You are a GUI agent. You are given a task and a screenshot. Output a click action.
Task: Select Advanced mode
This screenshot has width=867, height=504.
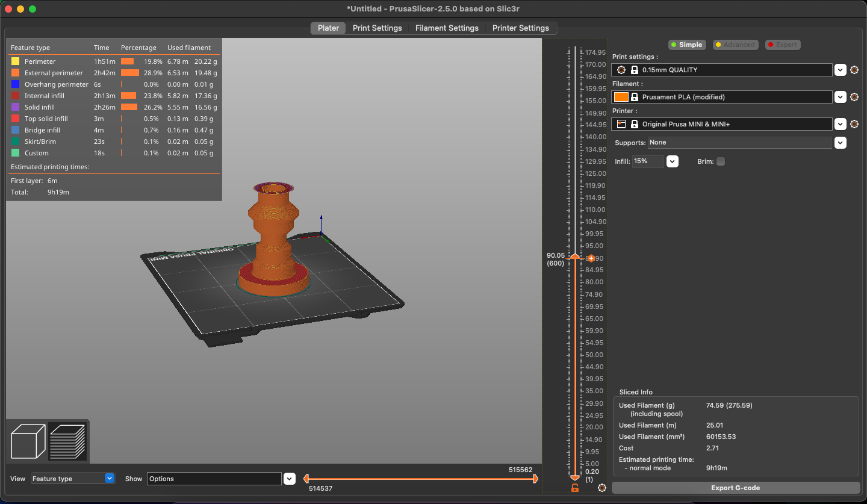click(x=735, y=45)
